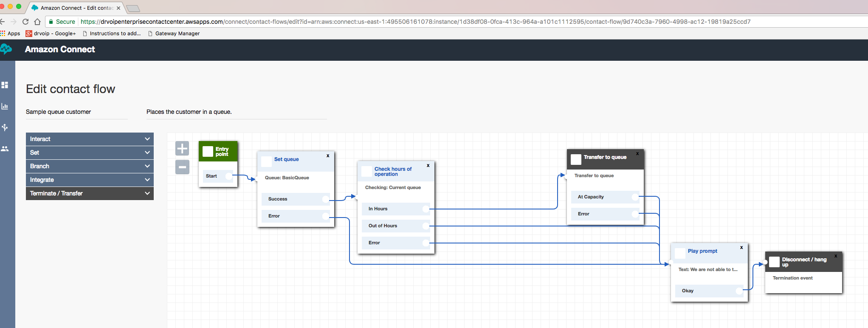The image size is (868, 328).
Task: Open the metrics bar chart sidebar icon
Action: pos(5,106)
